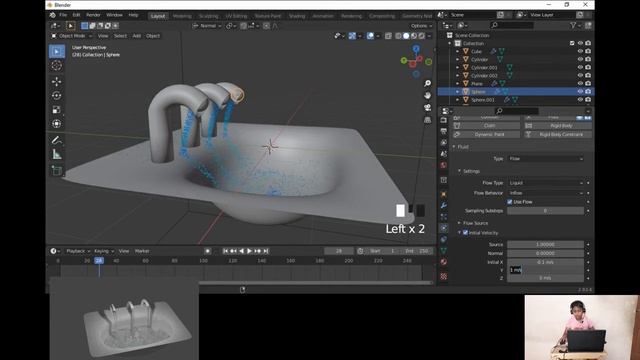Switch to the Sculpting workspace tab
640x360 pixels.
[x=209, y=16]
